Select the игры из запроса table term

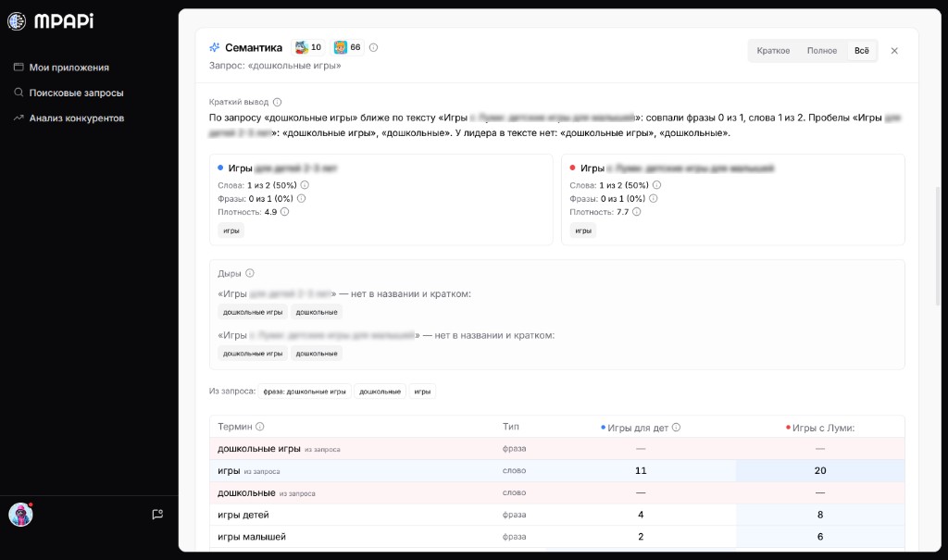(x=230, y=470)
